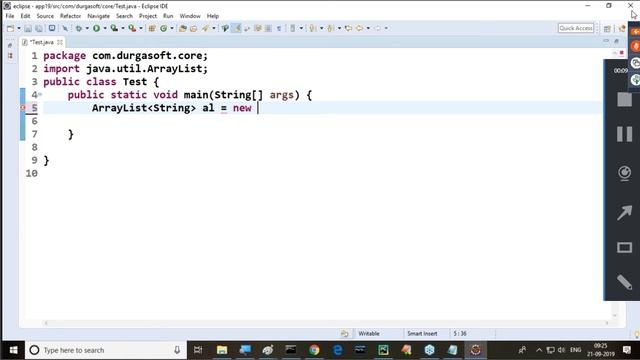Open the Search menu
Viewport: 640px width, 360px height.
tap(124, 16)
